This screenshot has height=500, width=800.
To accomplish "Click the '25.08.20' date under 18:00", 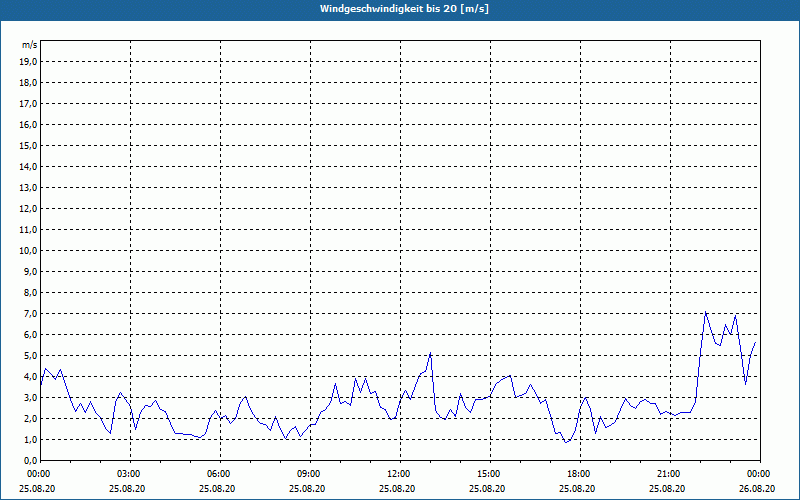I will [578, 489].
